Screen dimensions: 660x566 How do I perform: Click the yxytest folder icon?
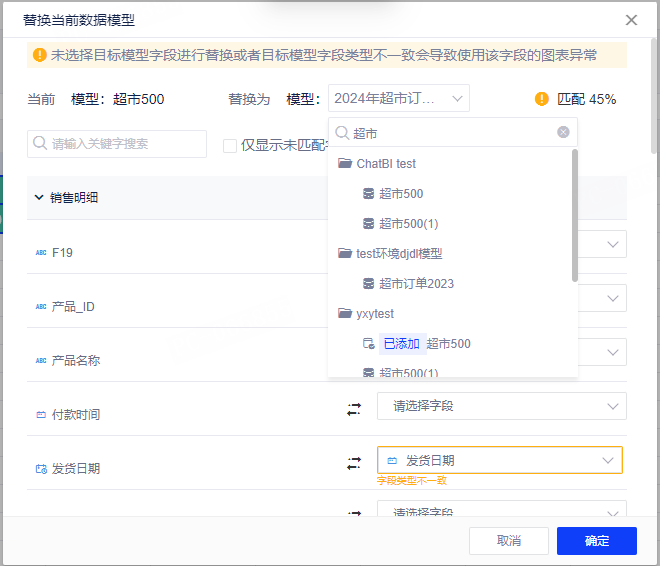pyautogui.click(x=345, y=313)
